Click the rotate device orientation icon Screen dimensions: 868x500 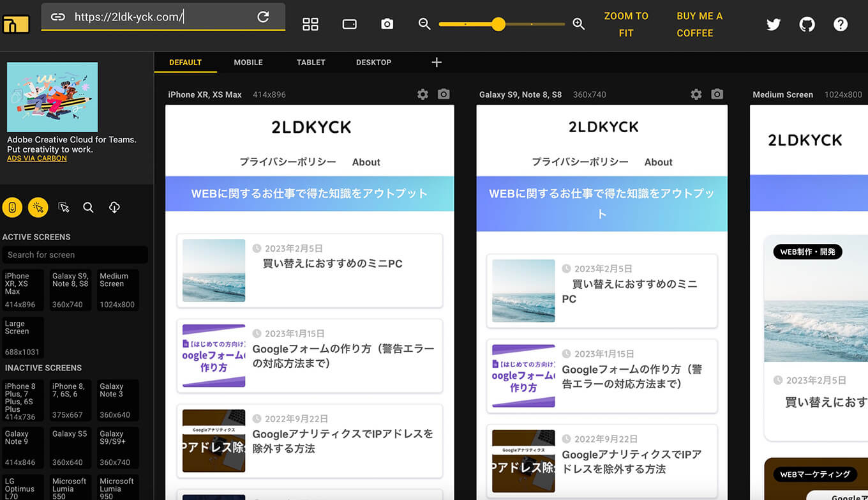[x=349, y=24]
